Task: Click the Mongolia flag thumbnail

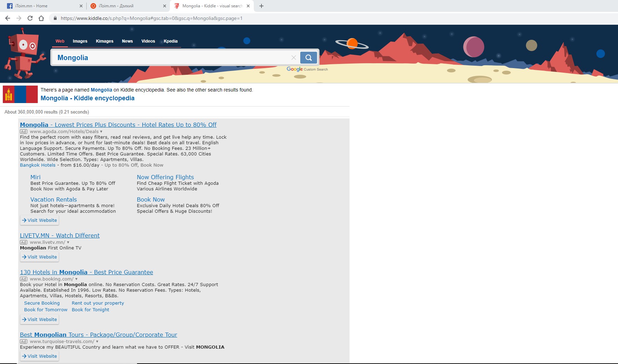Action: click(x=20, y=94)
